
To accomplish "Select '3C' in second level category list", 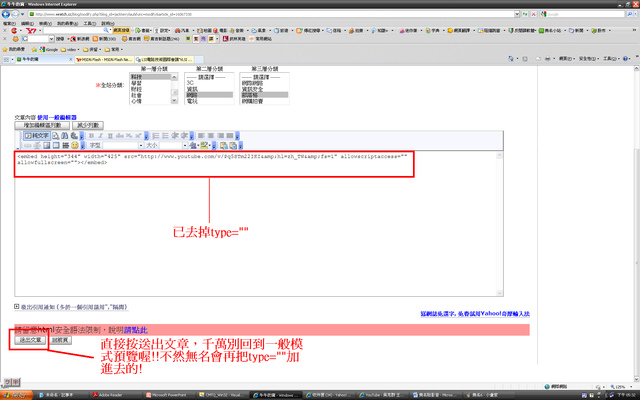I will tap(209, 83).
